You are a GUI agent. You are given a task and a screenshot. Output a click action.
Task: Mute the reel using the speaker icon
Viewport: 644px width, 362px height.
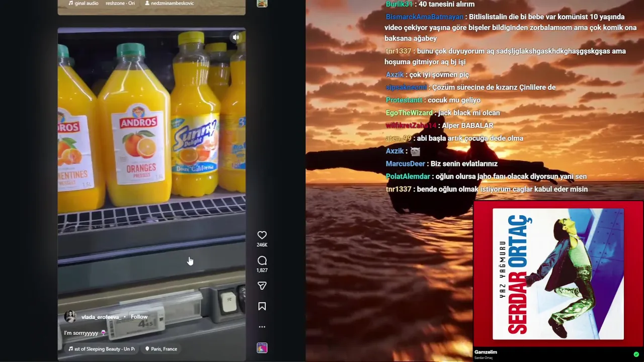(236, 37)
